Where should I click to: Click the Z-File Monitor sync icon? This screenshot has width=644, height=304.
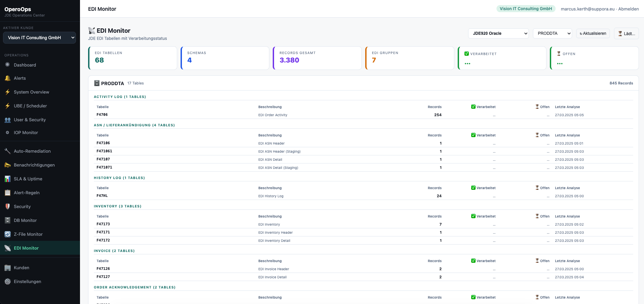[x=7, y=234]
